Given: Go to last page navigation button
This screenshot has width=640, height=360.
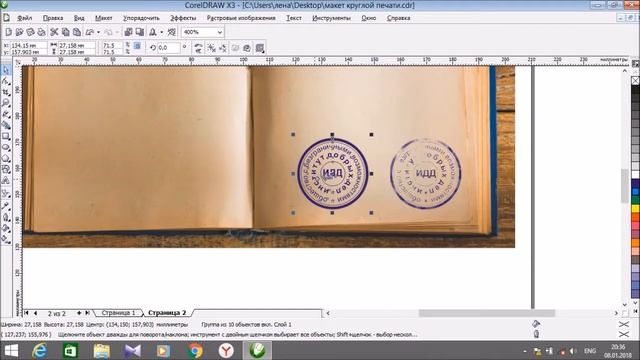Looking at the screenshot, I should pos(87,313).
